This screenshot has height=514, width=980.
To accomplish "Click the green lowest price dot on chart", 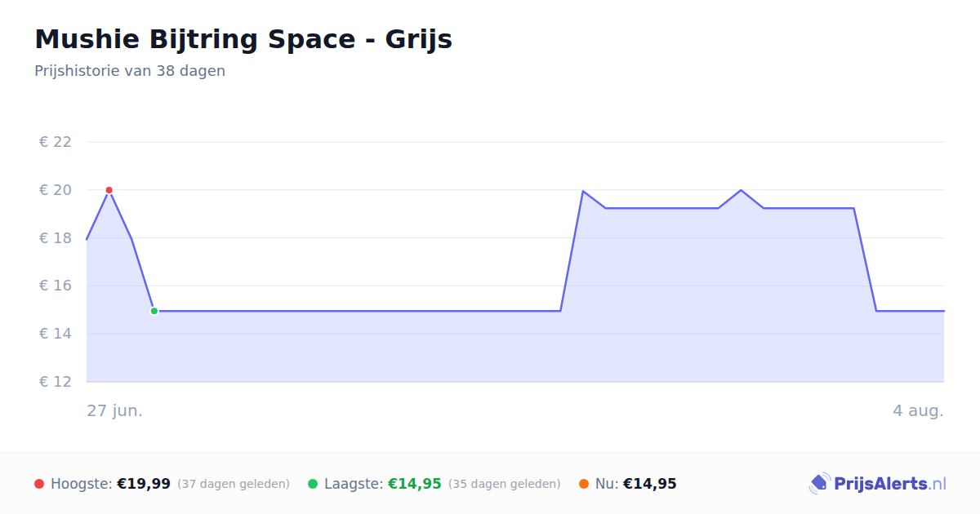I will coord(154,311).
